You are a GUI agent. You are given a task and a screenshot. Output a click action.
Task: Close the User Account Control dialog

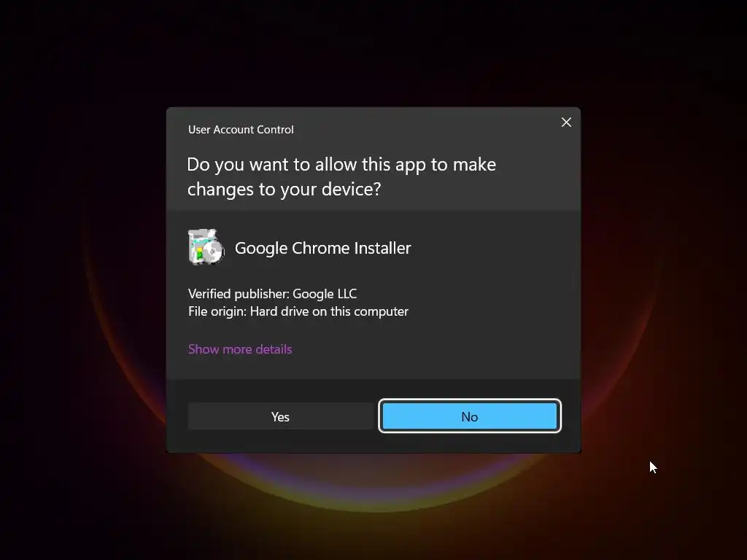(x=566, y=122)
